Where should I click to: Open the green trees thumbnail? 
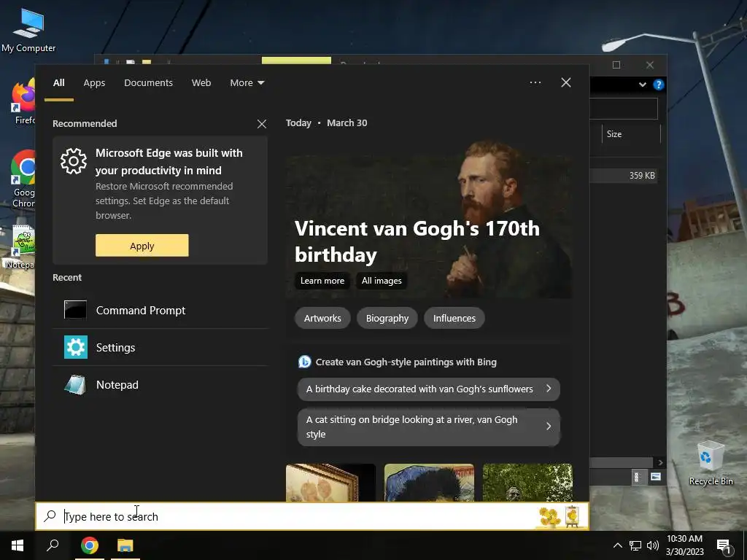(x=527, y=483)
